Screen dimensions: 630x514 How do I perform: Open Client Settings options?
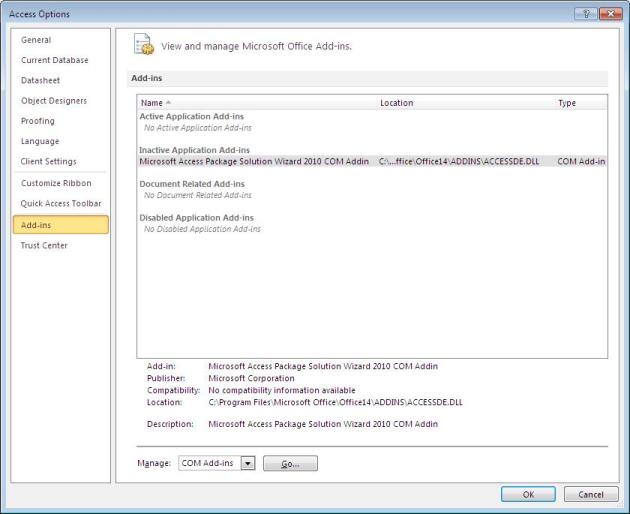[x=48, y=161]
